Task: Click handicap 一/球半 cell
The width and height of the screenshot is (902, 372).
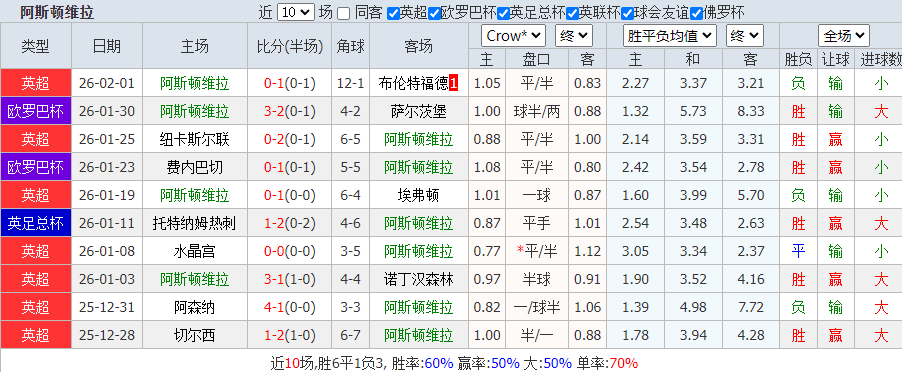Action: (537, 307)
